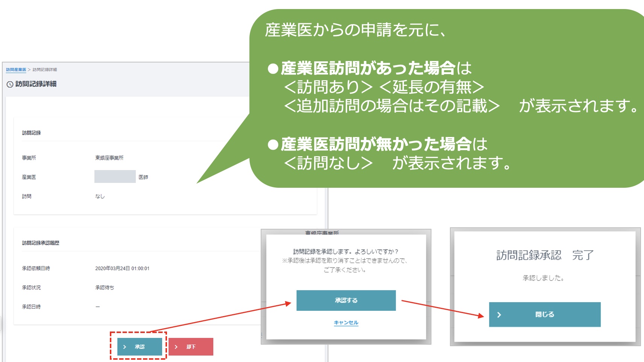Click the キャンセル link in the dialog

pyautogui.click(x=346, y=322)
